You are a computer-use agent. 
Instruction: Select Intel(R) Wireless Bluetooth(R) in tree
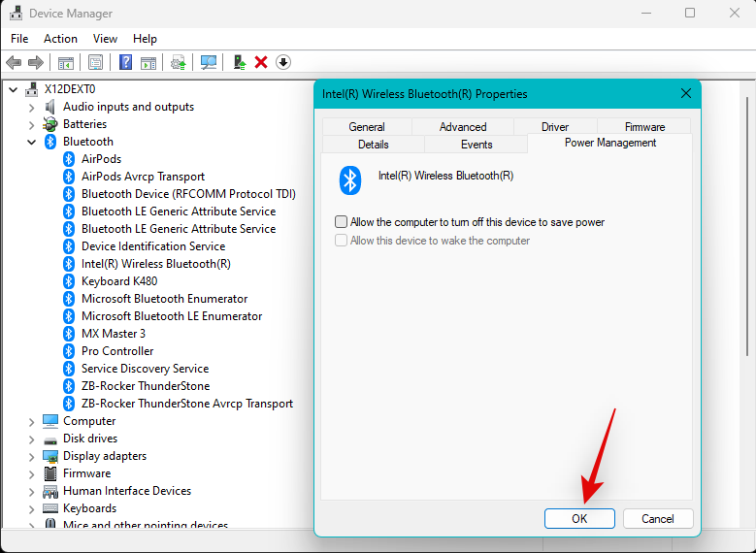click(155, 264)
